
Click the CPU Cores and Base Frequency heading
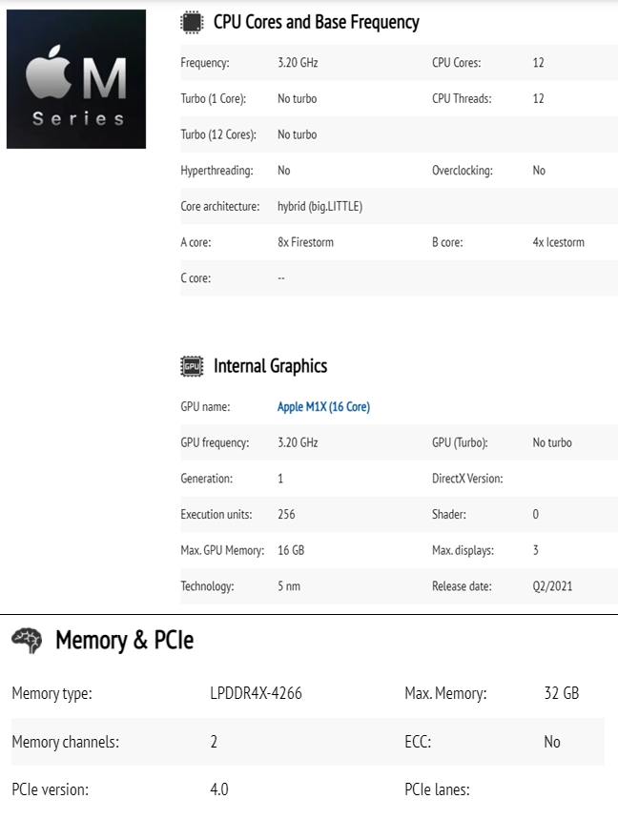(x=316, y=22)
